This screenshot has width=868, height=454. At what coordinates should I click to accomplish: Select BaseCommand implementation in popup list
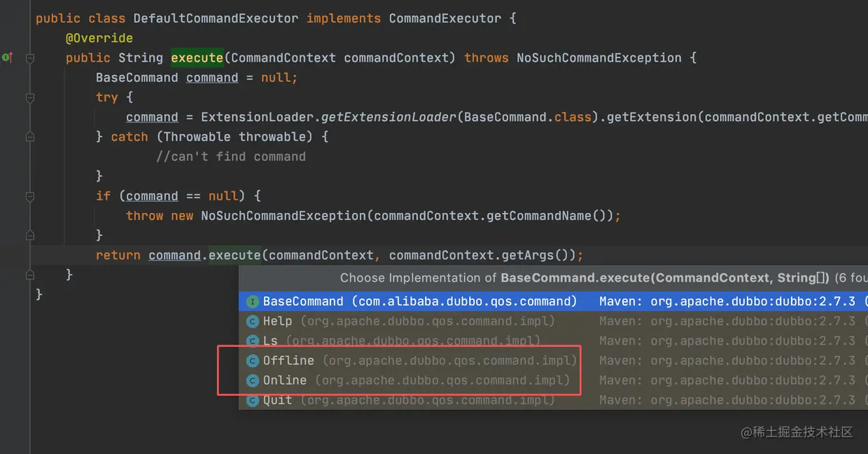[553, 302]
